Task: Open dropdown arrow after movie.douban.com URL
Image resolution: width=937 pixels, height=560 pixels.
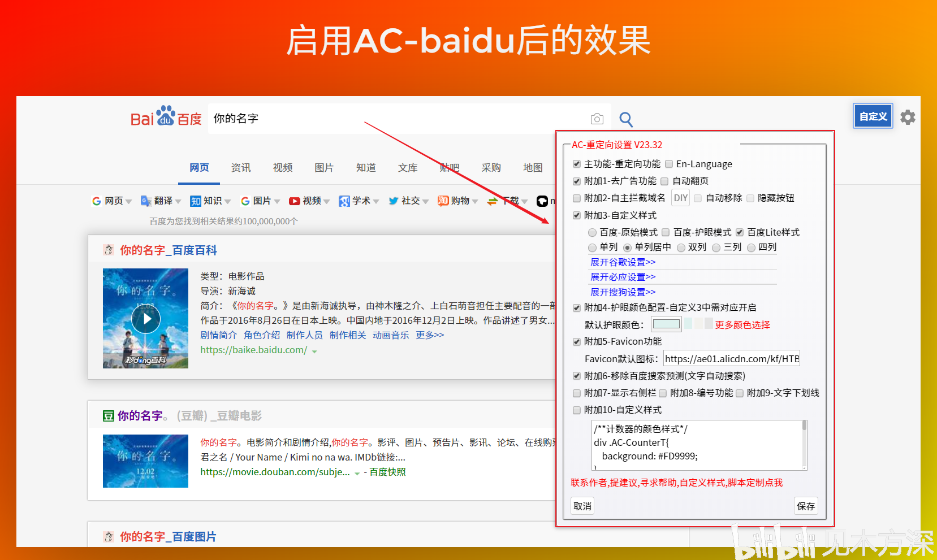Action: click(357, 474)
